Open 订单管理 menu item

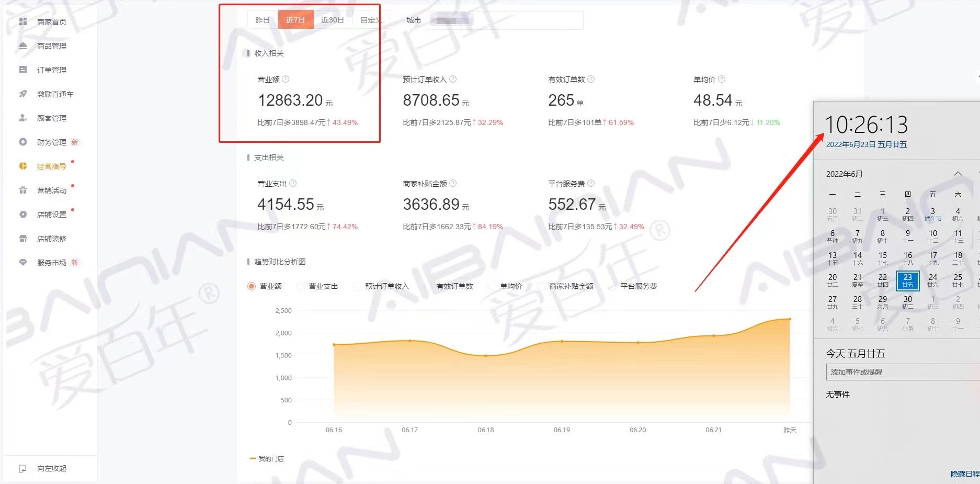(x=52, y=70)
